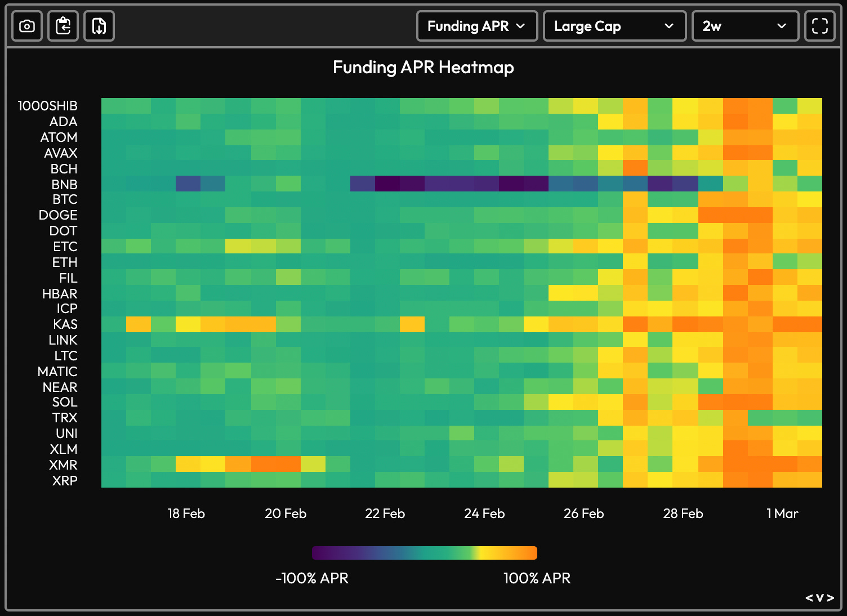Select the BCH row label
Viewport: 847px width, 616px height.
[x=64, y=169]
